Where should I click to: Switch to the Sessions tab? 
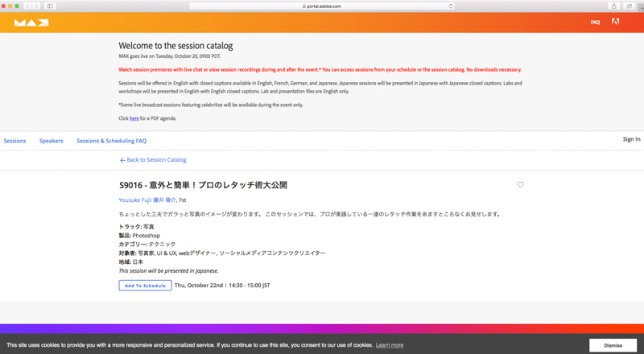[14, 141]
